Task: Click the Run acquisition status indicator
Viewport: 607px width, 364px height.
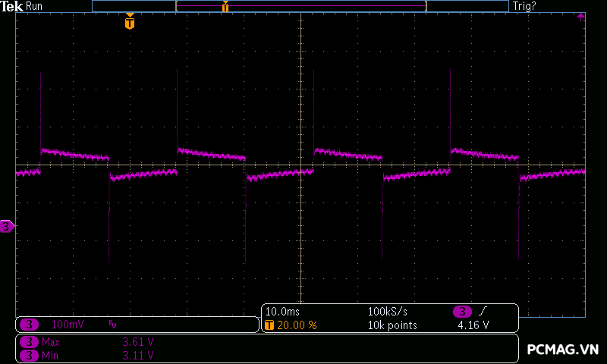Action: point(34,6)
